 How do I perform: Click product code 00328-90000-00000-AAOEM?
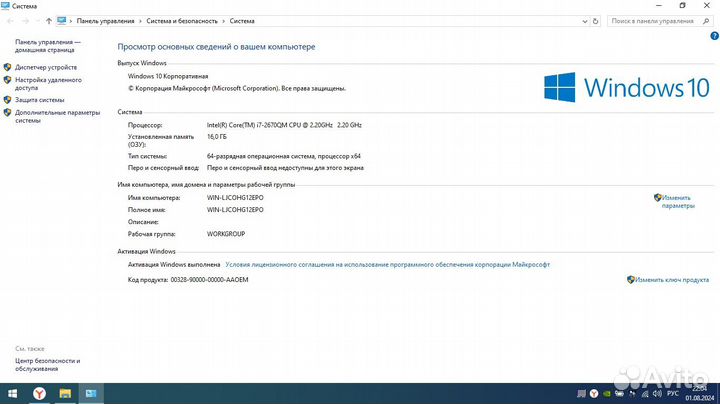209,280
